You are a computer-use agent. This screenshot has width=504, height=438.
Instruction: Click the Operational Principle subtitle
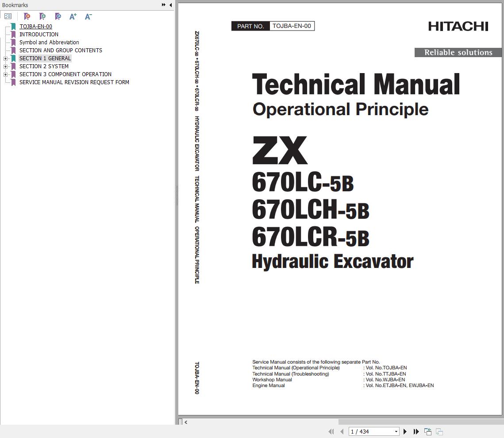tap(340, 109)
